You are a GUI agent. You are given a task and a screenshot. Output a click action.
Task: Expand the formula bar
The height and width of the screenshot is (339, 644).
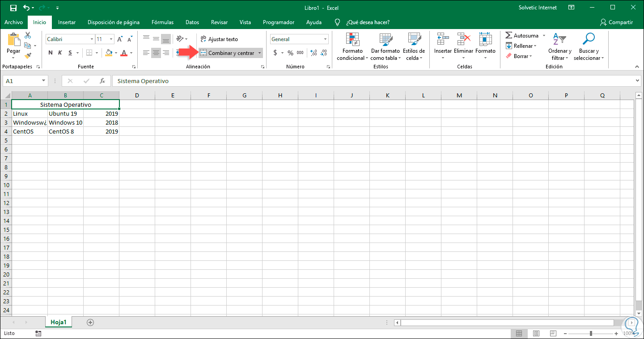[637, 81]
